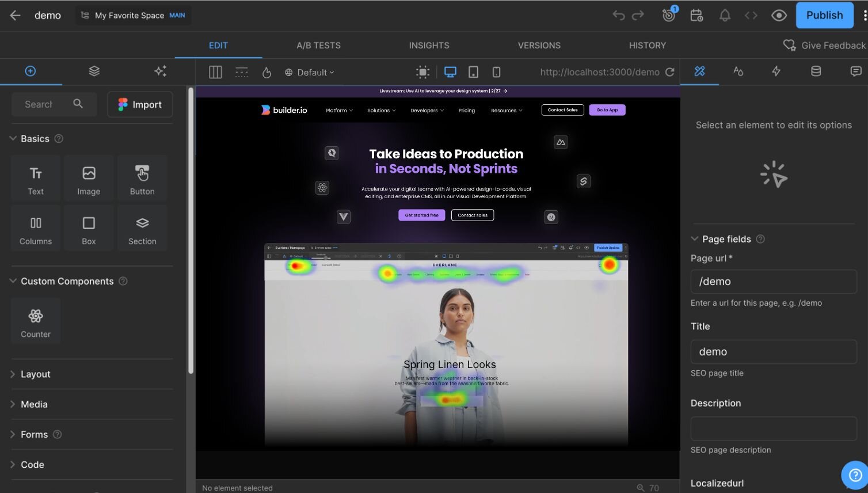
Task: Toggle preview with the eye icon
Action: 779,16
